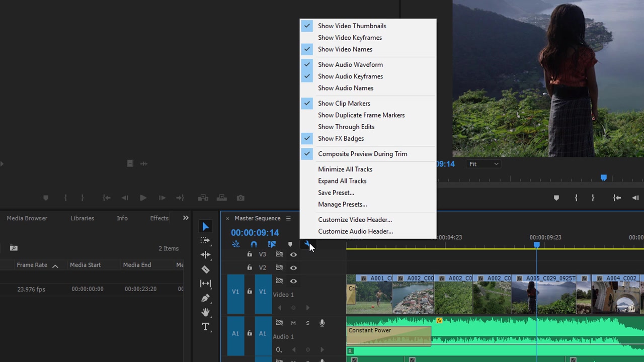This screenshot has width=644, height=362.
Task: Click the voice-over record mic on Audio 1
Action: (x=322, y=323)
